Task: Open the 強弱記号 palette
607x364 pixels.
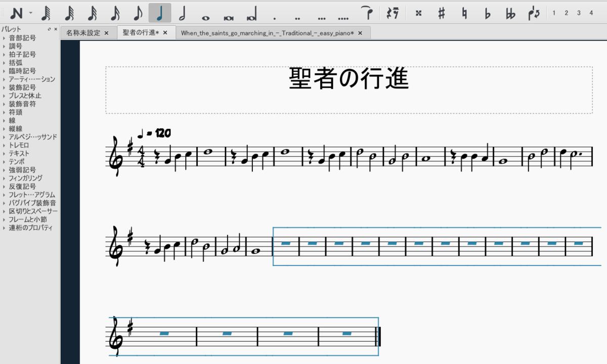Action: click(x=19, y=170)
